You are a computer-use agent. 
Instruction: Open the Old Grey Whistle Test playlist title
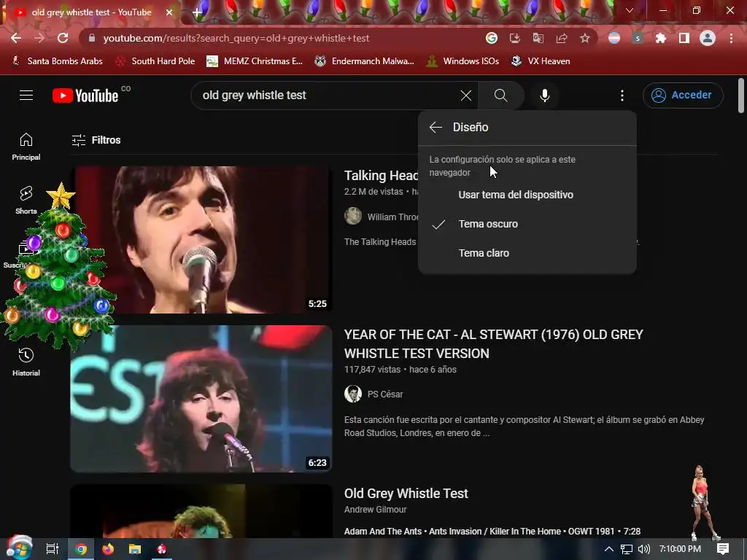406,494
